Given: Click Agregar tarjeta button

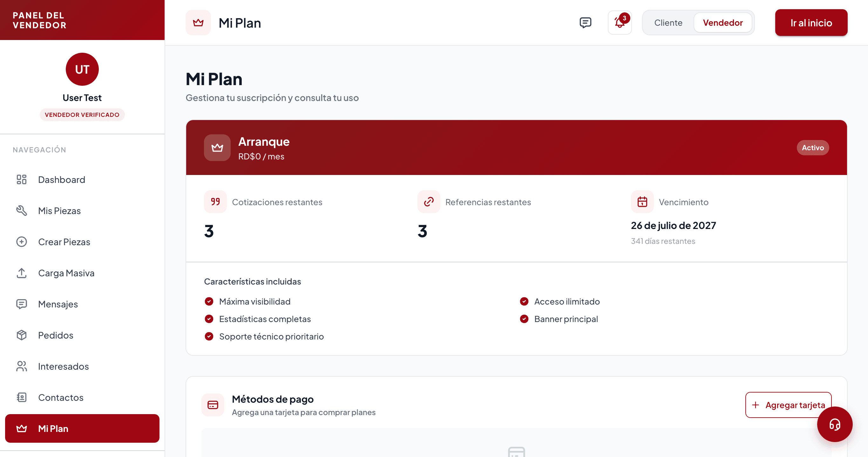Looking at the screenshot, I should click(788, 405).
